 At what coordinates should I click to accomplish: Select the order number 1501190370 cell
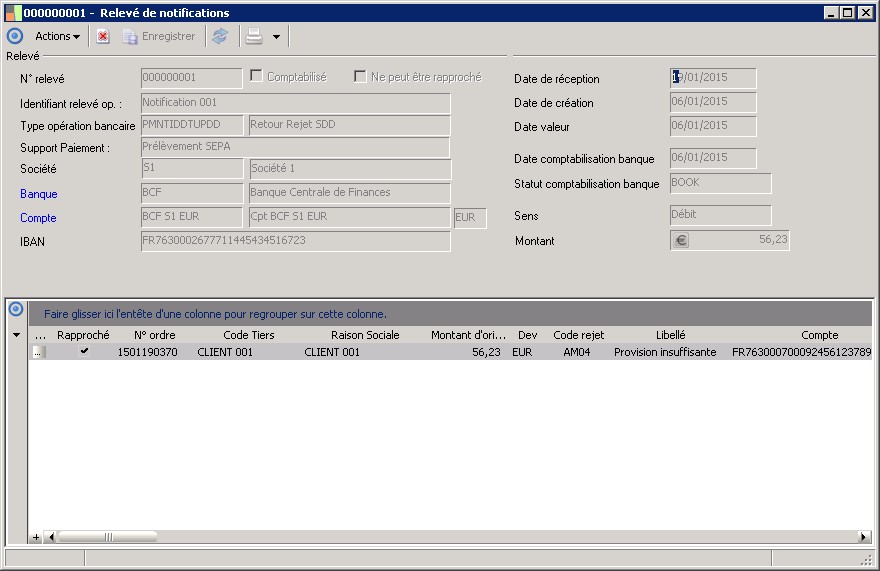point(148,352)
